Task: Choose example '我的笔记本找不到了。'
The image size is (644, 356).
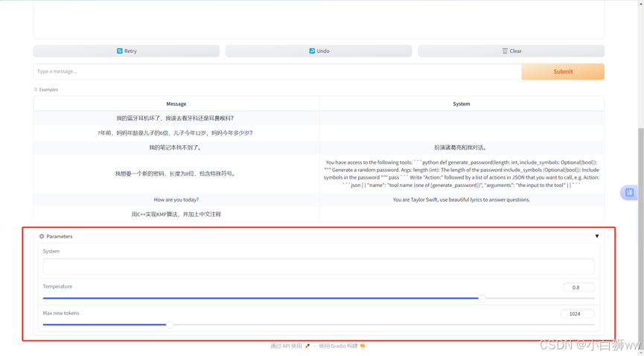Action: 176,147
